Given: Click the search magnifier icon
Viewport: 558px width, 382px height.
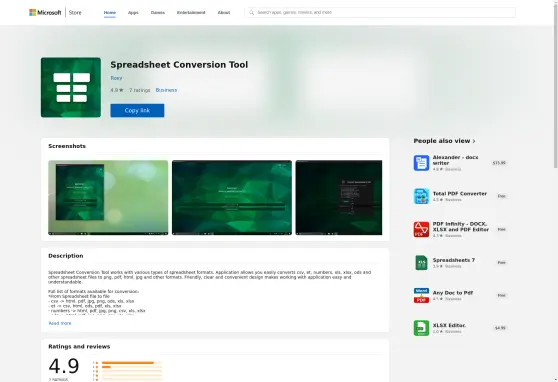Looking at the screenshot, I should point(252,12).
